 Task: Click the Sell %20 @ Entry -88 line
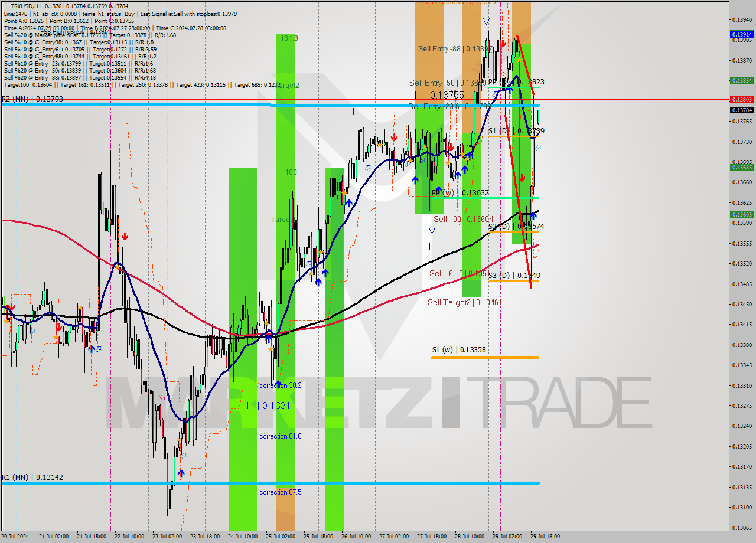point(80,77)
